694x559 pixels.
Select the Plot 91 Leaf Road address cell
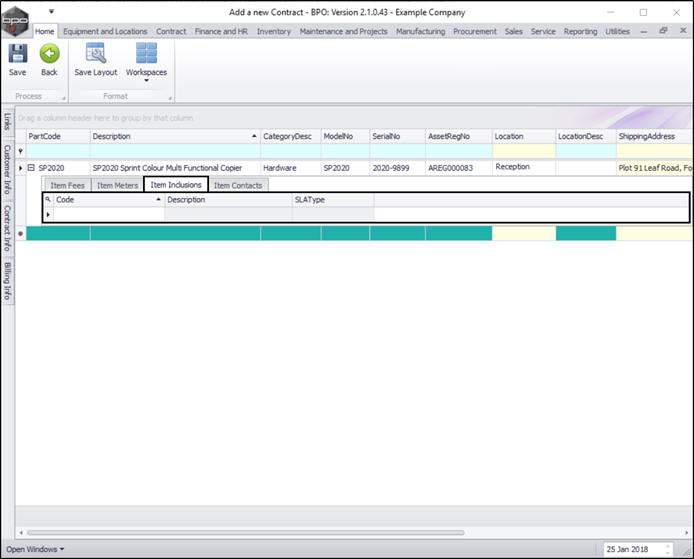click(655, 168)
